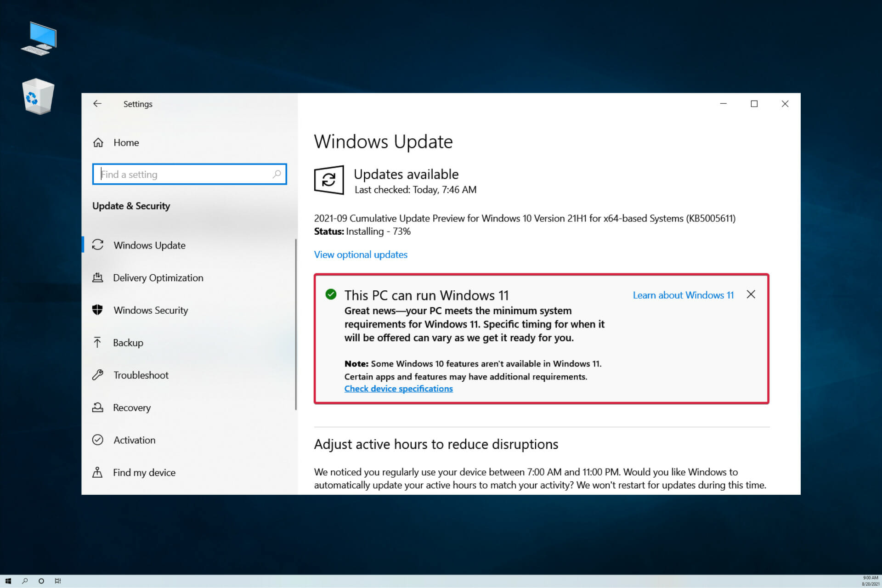
Task: Maximize the Settings window
Action: coord(754,104)
